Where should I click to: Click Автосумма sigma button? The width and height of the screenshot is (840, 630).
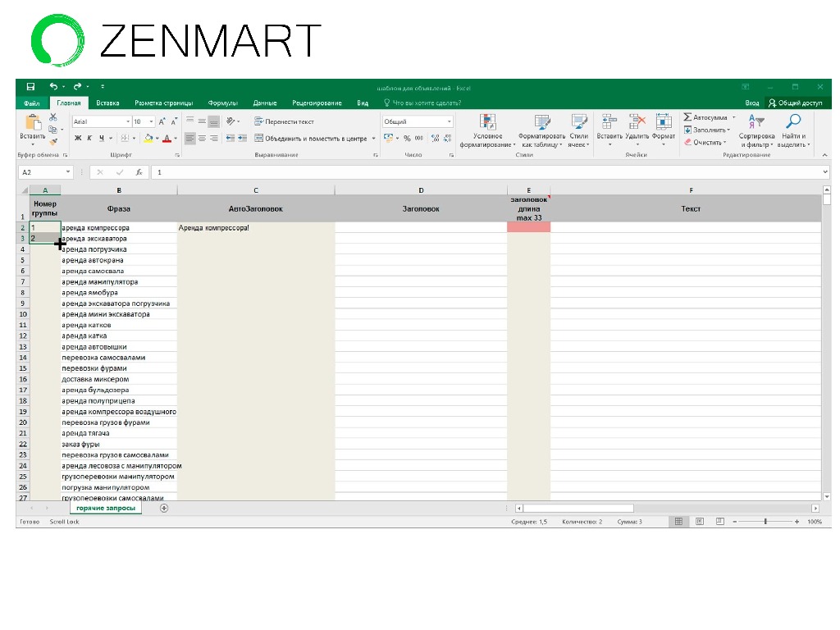(x=705, y=117)
